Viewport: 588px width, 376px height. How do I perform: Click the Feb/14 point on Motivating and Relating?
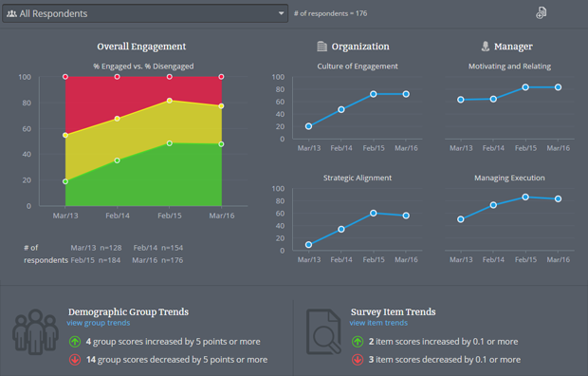[x=493, y=99]
